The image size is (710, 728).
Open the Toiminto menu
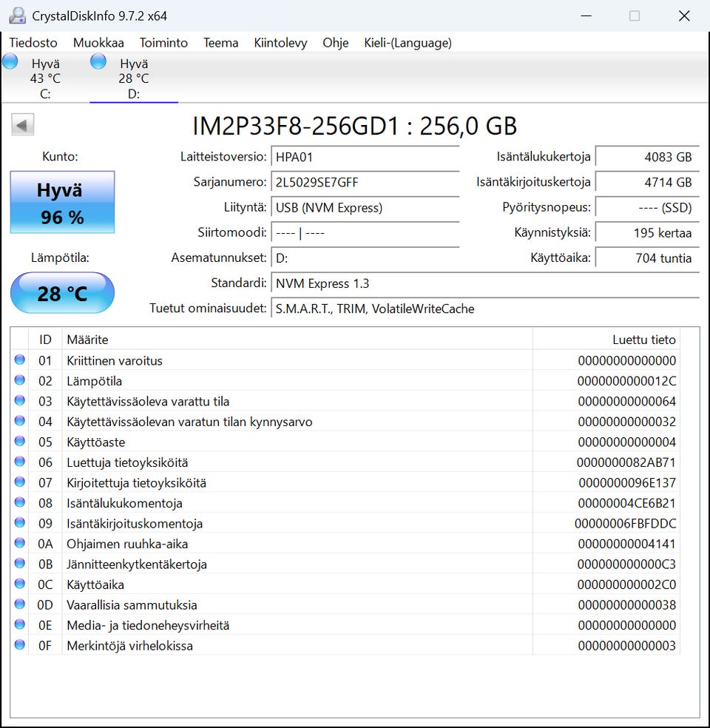coord(163,43)
